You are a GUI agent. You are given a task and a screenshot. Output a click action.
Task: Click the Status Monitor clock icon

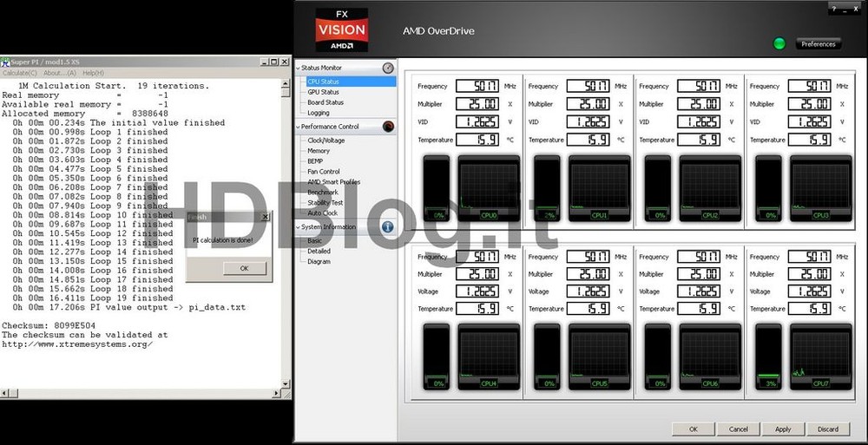coord(388,68)
